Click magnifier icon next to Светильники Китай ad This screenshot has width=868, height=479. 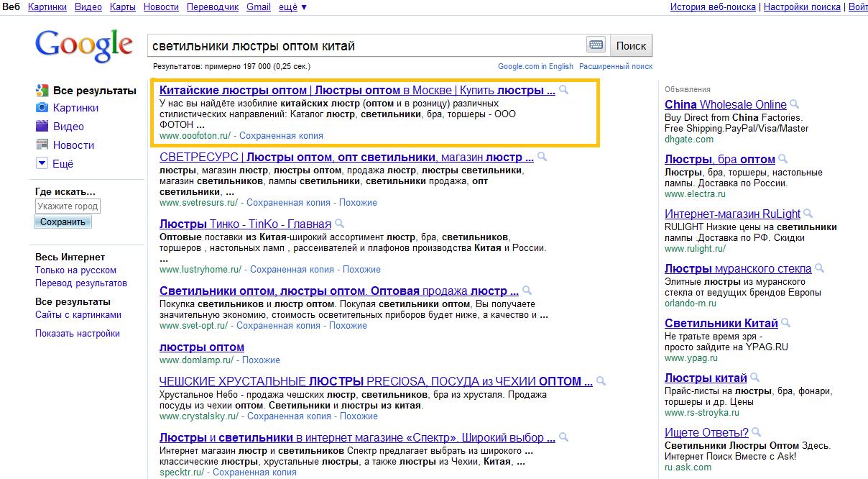click(786, 323)
